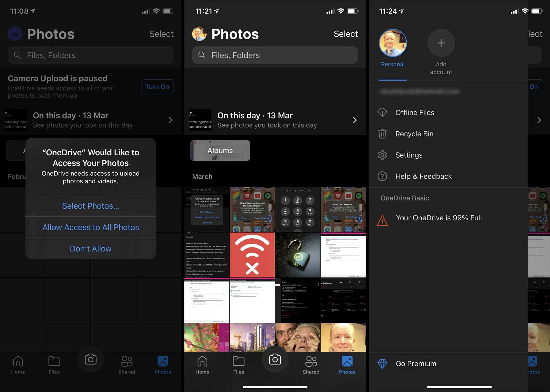Choose Allow Access to All Photos
The image size is (550, 392).
pyautogui.click(x=91, y=227)
